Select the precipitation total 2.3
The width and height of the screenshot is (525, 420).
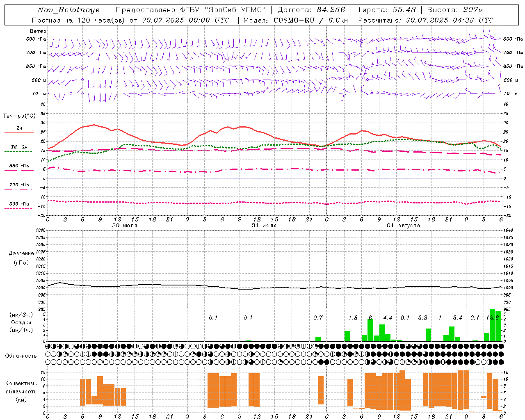point(422,318)
